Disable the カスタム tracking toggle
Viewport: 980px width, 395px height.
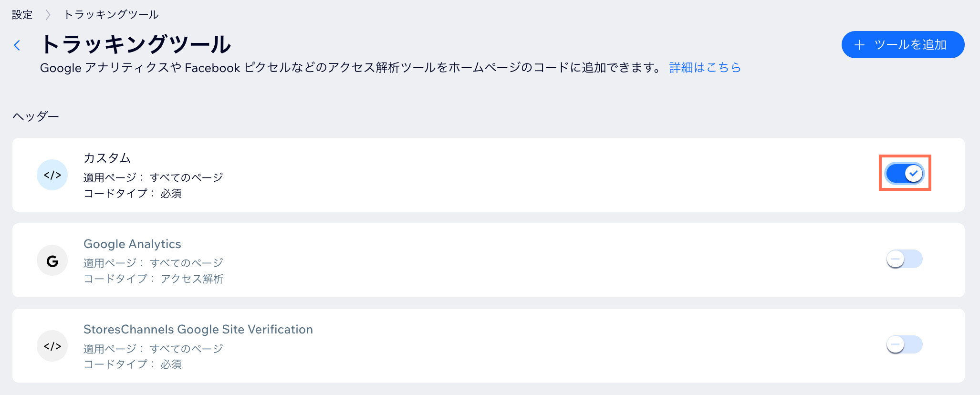point(905,173)
